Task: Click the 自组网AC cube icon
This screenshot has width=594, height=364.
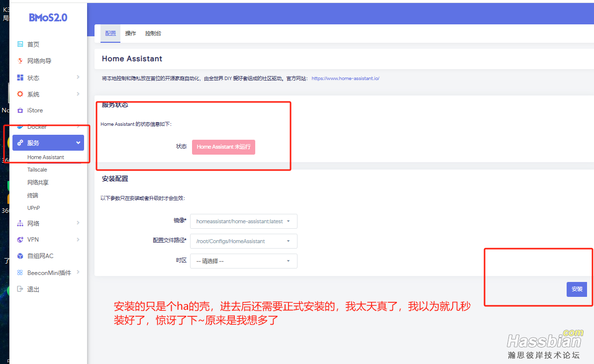Action: (20, 256)
